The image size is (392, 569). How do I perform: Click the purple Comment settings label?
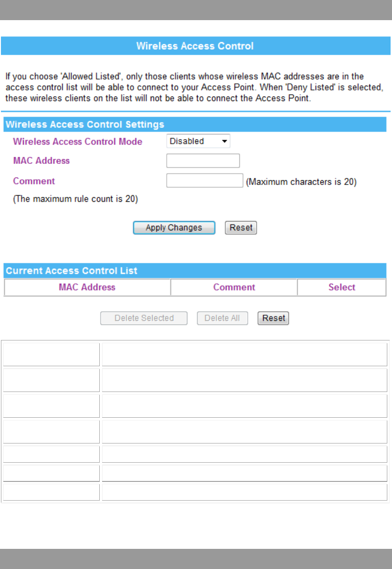coord(34,181)
